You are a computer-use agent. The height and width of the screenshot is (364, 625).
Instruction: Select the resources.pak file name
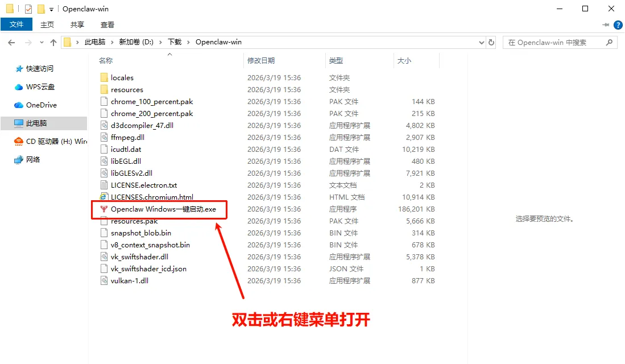coord(134,221)
